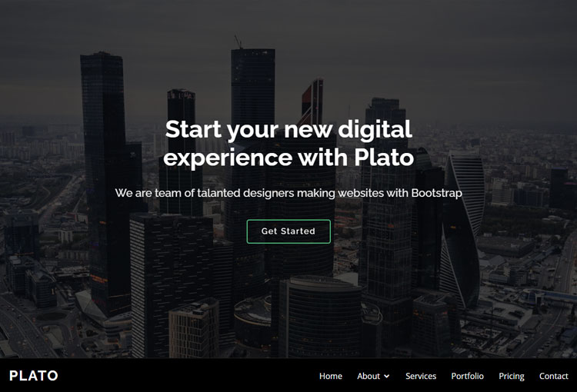This screenshot has width=577, height=392.
Task: Click the "Start your new digital" heading line
Action: (x=288, y=130)
